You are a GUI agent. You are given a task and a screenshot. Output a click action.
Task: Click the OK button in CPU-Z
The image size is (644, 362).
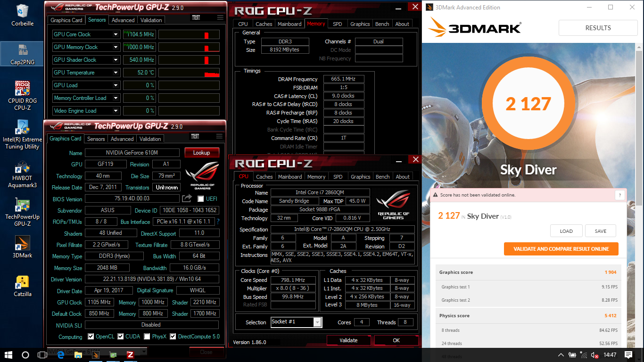(396, 340)
